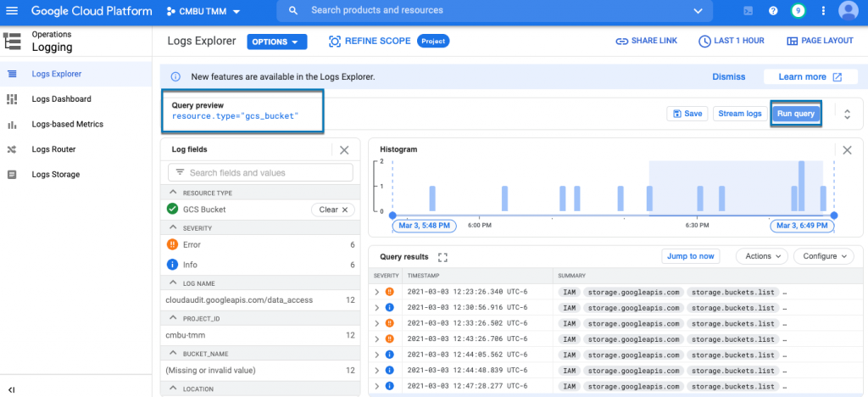Click the Search fields and values box

click(260, 173)
